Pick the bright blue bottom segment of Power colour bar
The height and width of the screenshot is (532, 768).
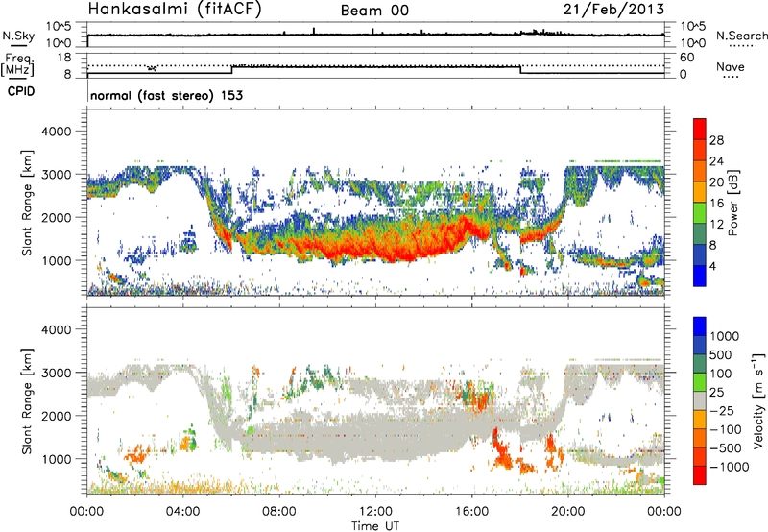coord(700,276)
